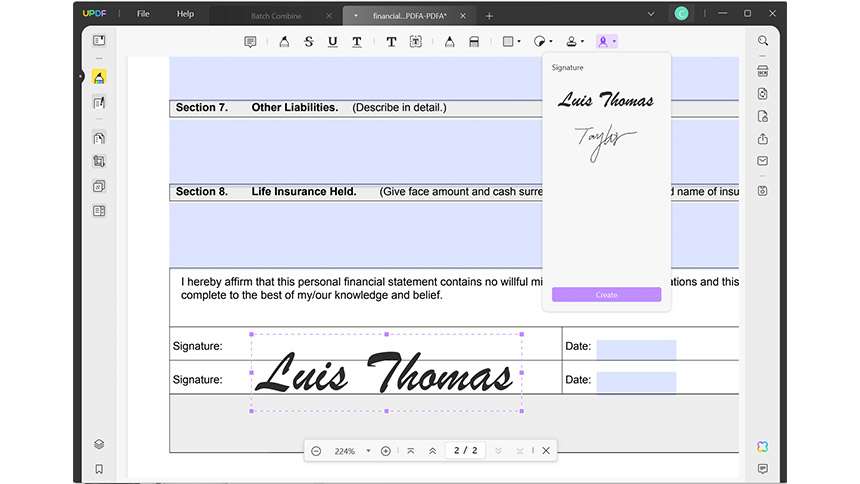
Task: Open the search magnifier icon
Action: [763, 41]
